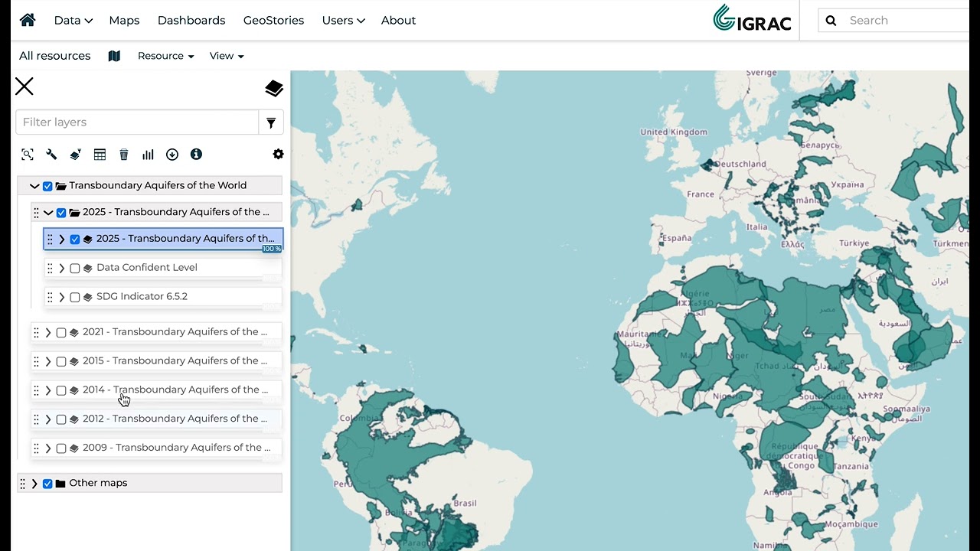980x551 pixels.
Task: Grab drag handle of 2021 layer row
Action: [x=36, y=333]
